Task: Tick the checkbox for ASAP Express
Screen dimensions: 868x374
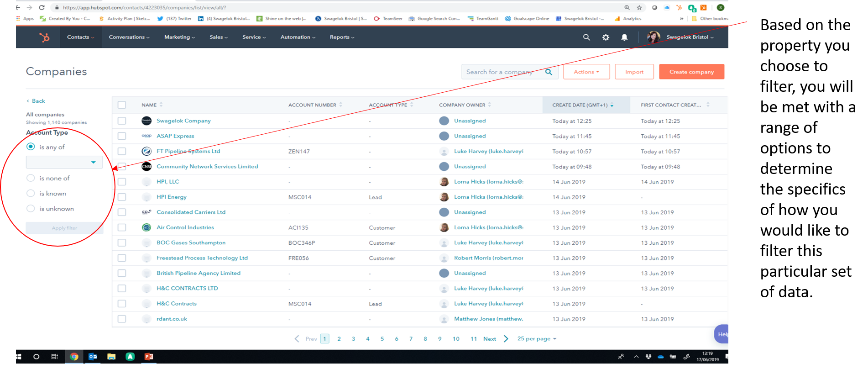Action: [x=122, y=136]
